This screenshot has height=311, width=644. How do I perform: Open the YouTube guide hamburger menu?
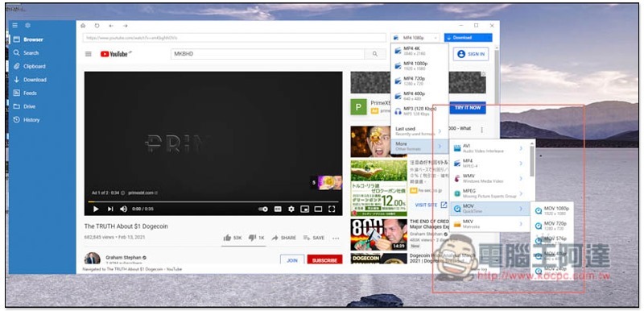pyautogui.click(x=88, y=54)
